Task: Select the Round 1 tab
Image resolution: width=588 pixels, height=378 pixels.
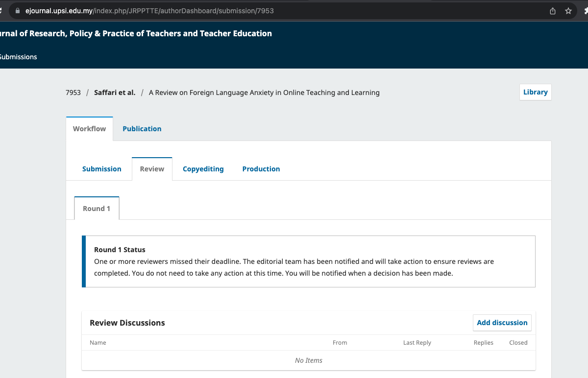Action: (x=97, y=209)
